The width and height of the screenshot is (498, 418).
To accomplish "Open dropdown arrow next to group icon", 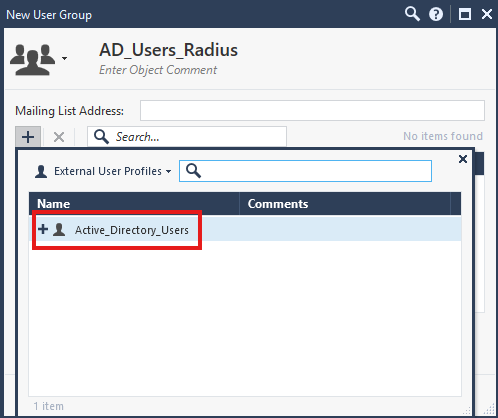I will tap(64, 58).
